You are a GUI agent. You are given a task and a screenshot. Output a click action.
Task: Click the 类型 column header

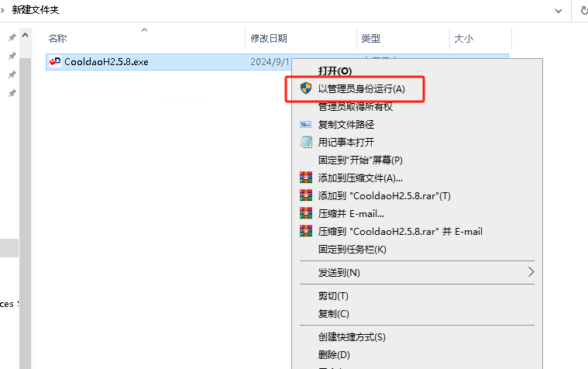[x=370, y=38]
